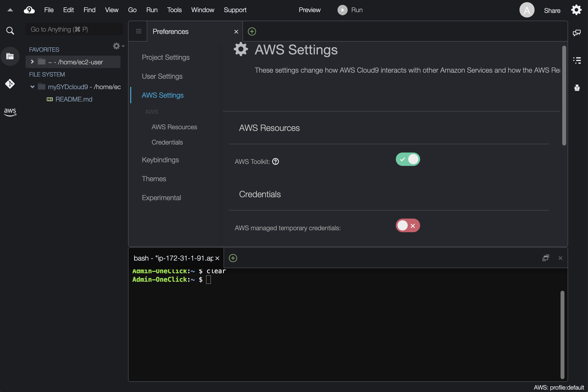Image resolution: width=588 pixels, height=392 pixels.
Task: Enable AWS managed temporary credentials toggle
Action: pos(408,225)
